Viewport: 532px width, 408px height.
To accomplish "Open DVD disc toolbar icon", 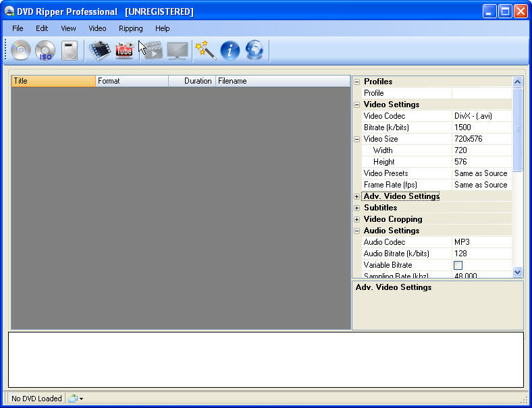I will click(21, 51).
